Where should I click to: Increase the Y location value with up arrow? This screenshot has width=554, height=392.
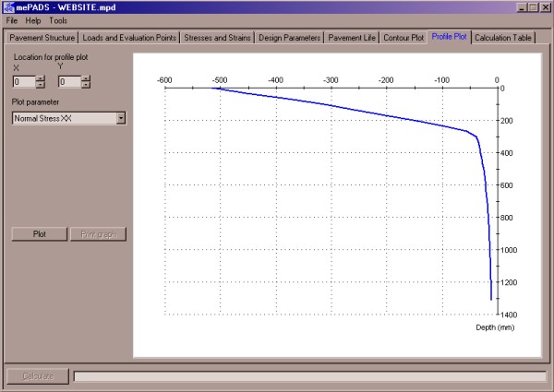86,78
